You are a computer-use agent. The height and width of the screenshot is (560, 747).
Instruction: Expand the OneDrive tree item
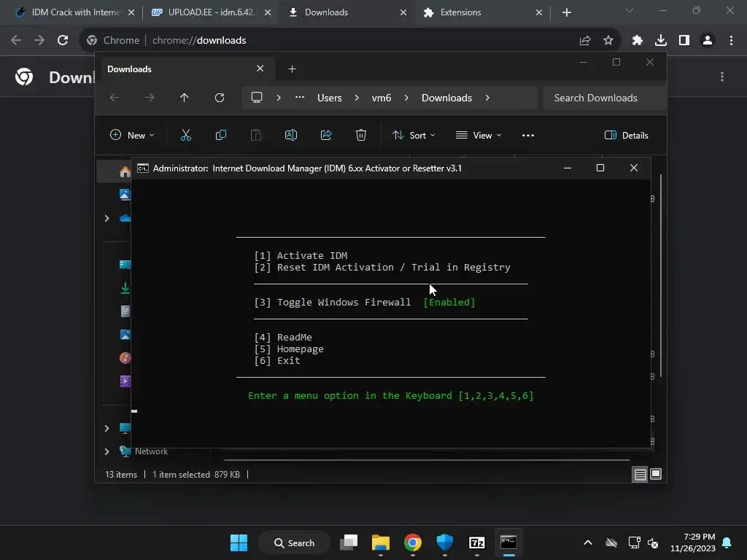tap(107, 218)
